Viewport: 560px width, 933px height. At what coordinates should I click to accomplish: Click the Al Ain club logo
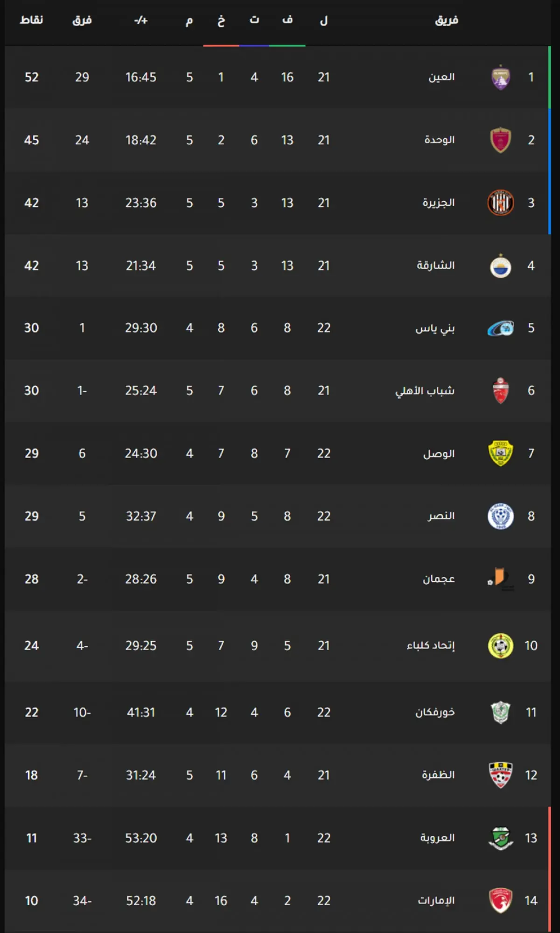point(501,77)
